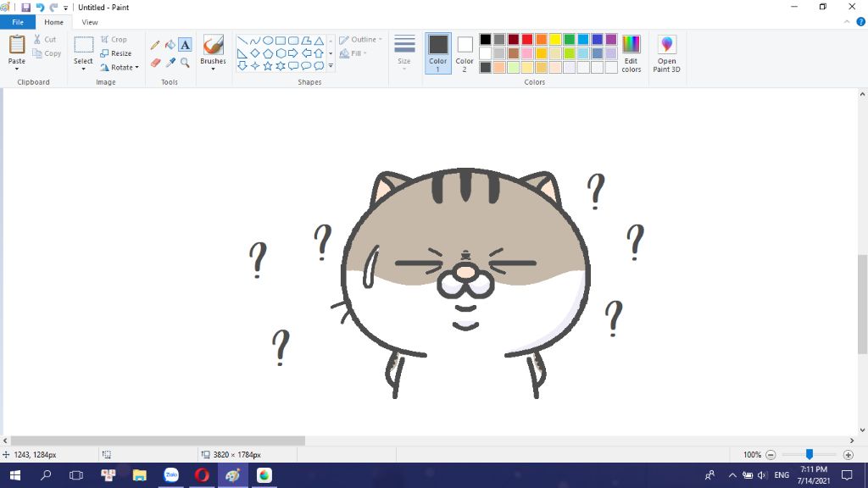Click the Paste clipboard icon

click(17, 45)
